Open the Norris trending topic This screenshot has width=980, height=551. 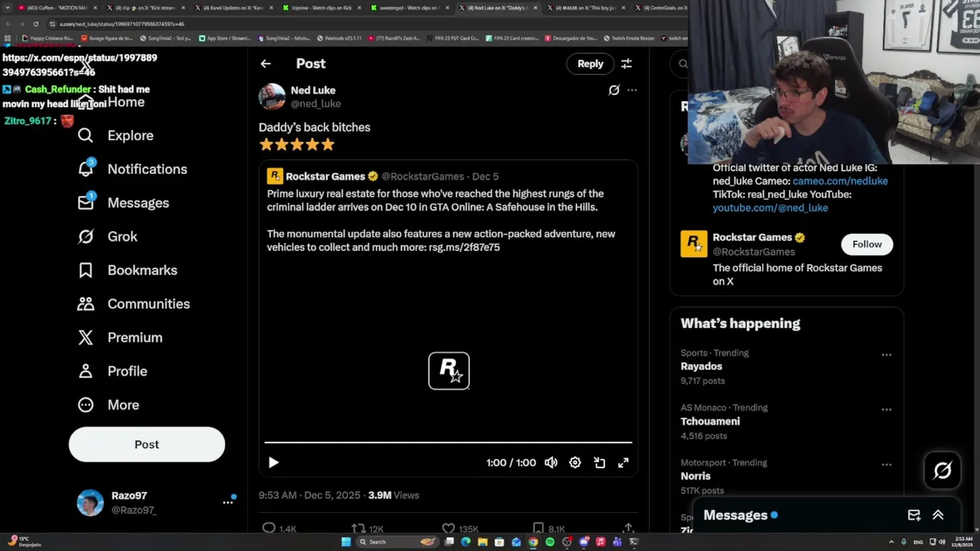click(x=696, y=476)
